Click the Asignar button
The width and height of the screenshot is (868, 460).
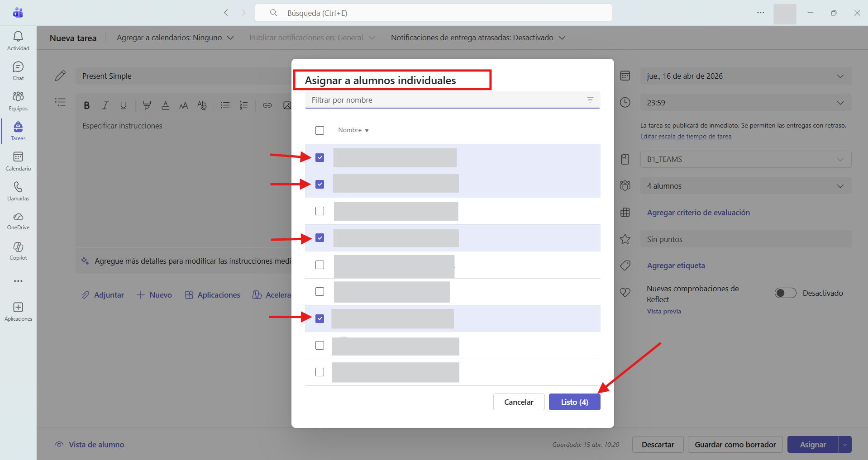coord(813,445)
